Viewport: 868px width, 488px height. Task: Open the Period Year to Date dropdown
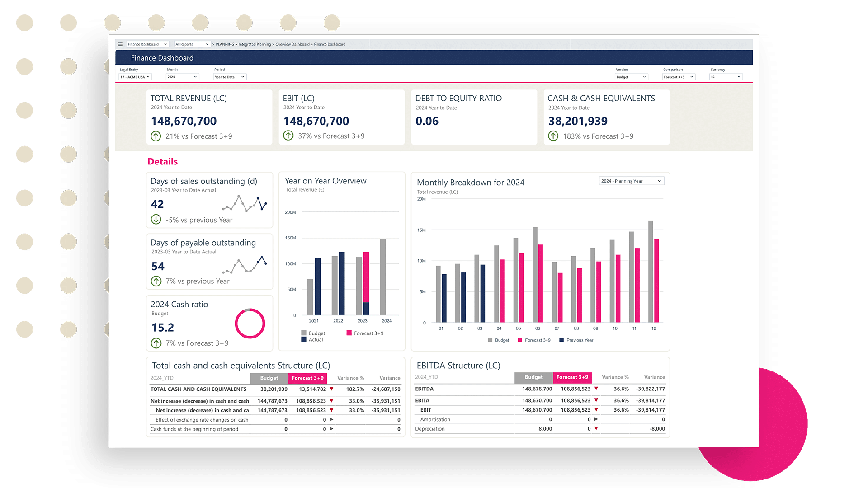coord(230,77)
